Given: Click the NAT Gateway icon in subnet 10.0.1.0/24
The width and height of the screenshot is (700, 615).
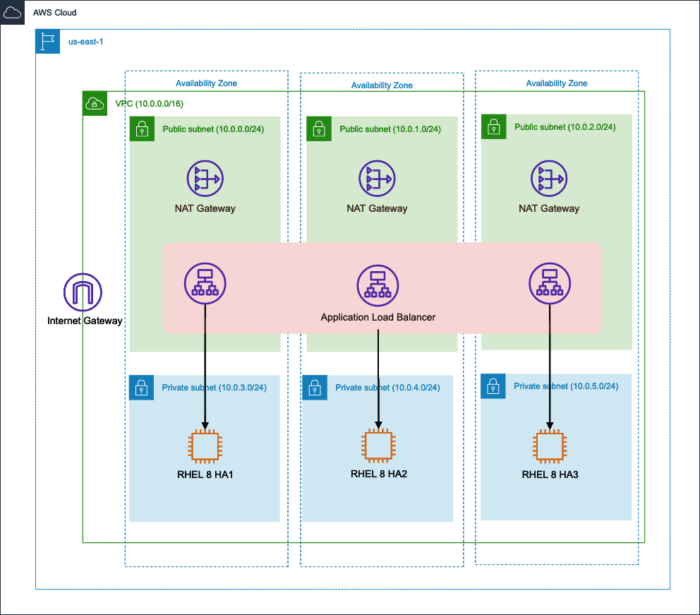Looking at the screenshot, I should point(378,178).
